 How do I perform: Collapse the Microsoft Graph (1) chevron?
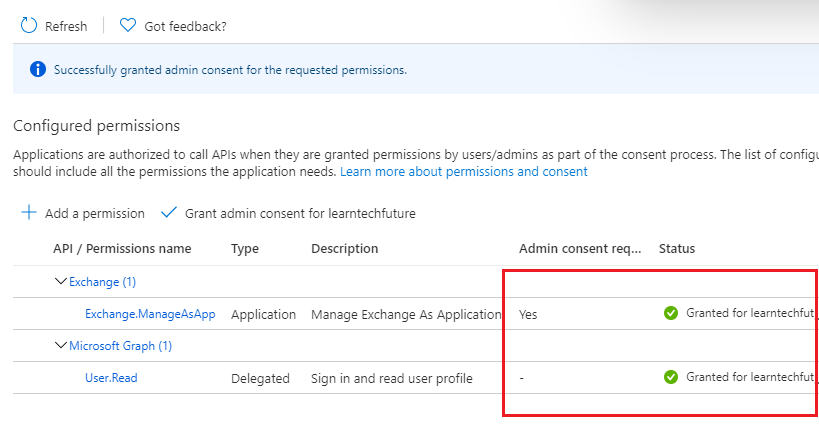point(61,346)
